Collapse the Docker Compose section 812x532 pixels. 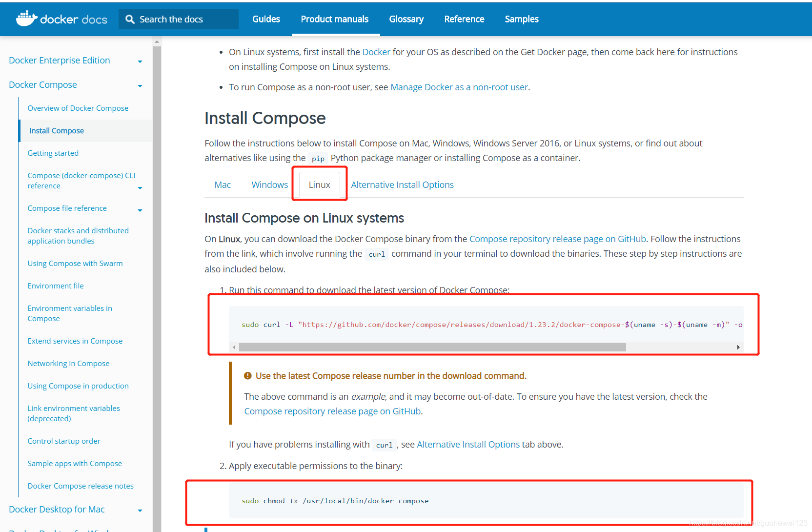[140, 86]
